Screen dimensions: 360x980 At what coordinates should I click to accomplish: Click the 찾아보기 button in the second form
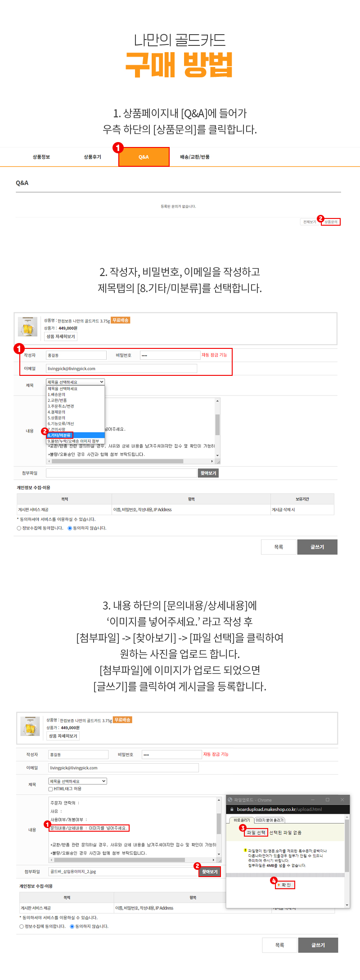pos(210,872)
